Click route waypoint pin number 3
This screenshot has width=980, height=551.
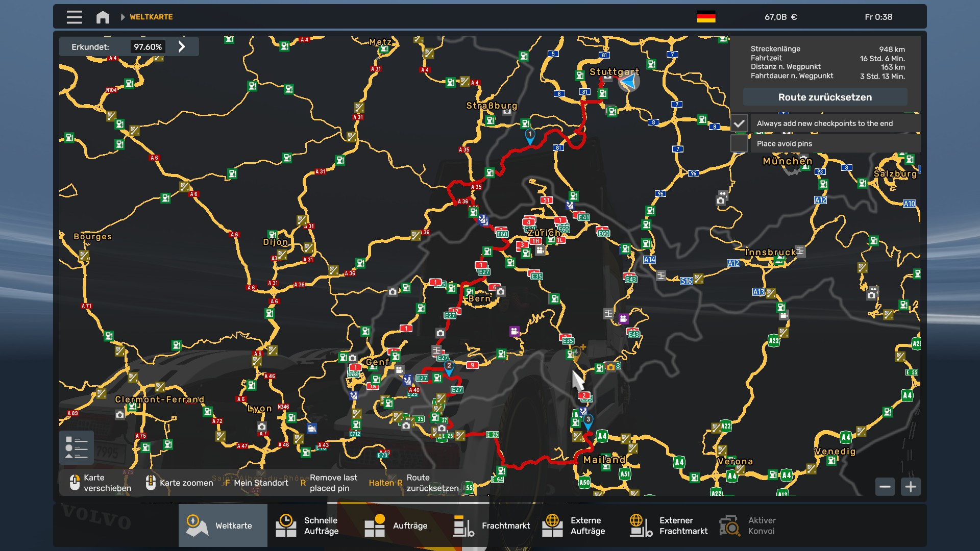(588, 421)
